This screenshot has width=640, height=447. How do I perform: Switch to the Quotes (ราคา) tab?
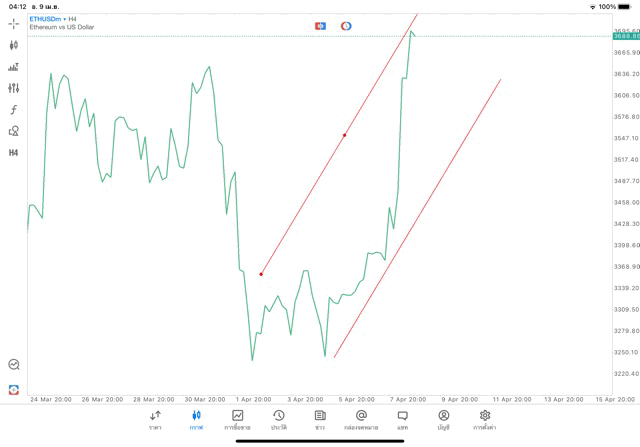(x=155, y=420)
